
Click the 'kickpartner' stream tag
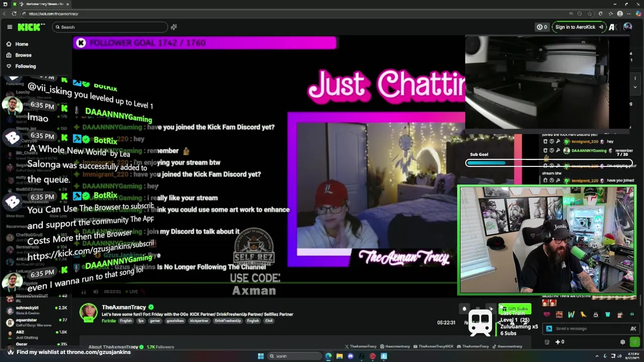[x=199, y=321]
